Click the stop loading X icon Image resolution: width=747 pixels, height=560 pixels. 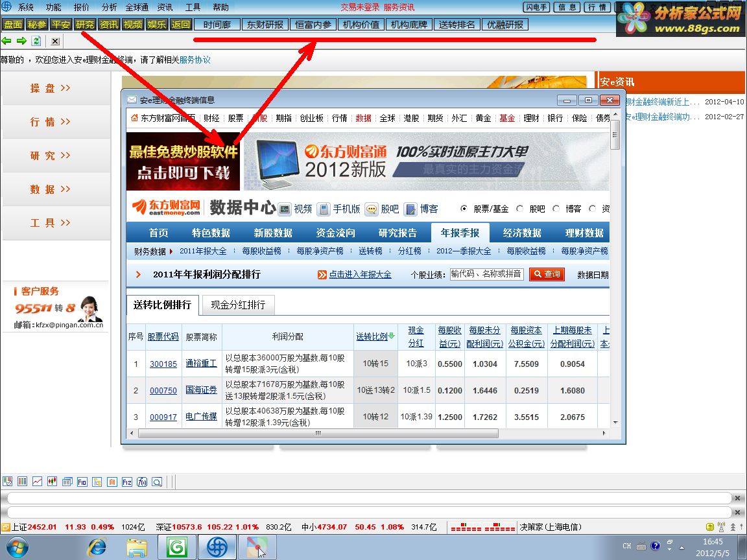55,41
